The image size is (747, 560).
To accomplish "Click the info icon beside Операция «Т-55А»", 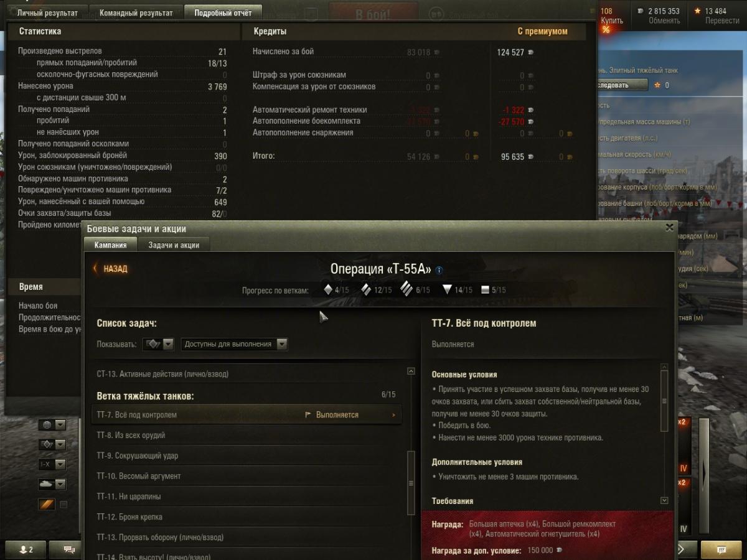I will pos(439,270).
